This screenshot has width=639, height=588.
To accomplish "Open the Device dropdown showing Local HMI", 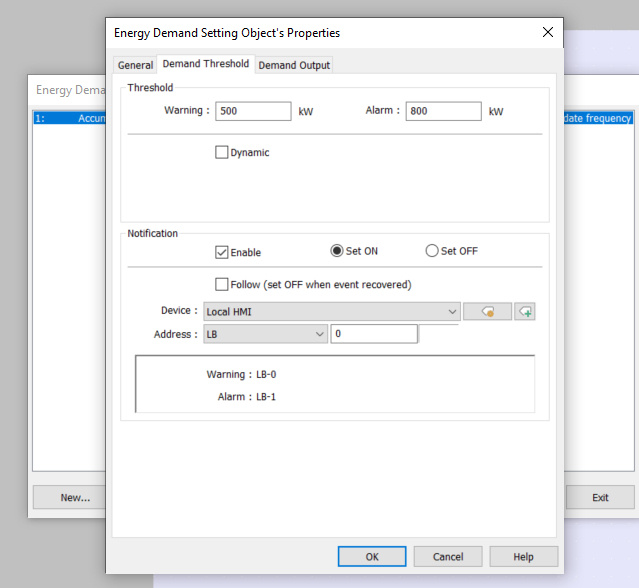I will click(331, 312).
